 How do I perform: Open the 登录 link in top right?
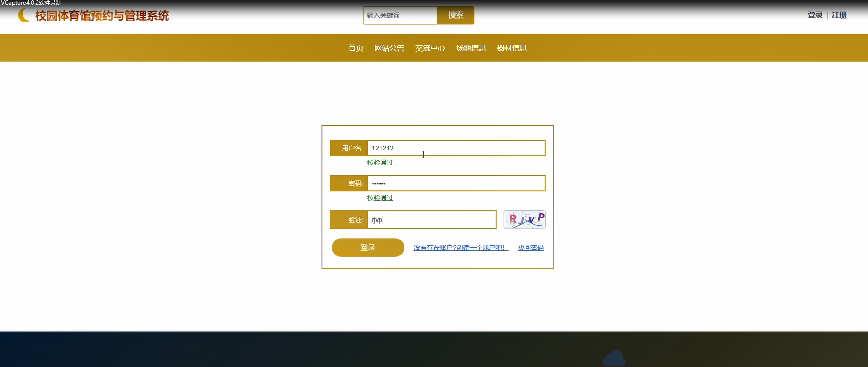[x=815, y=15]
